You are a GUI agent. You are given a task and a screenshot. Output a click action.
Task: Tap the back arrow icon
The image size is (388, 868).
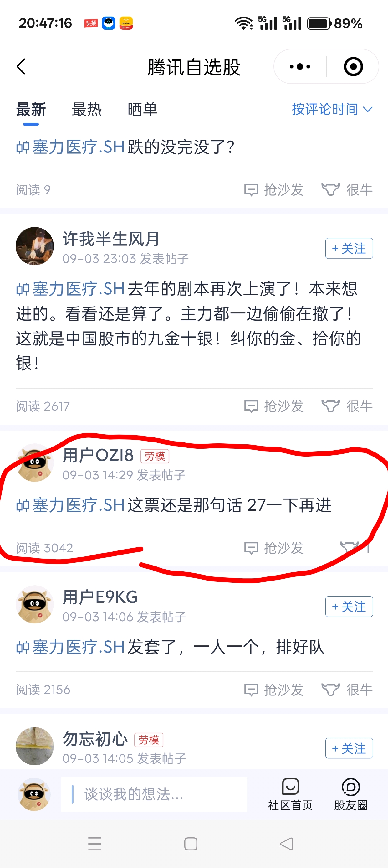pos(21,66)
